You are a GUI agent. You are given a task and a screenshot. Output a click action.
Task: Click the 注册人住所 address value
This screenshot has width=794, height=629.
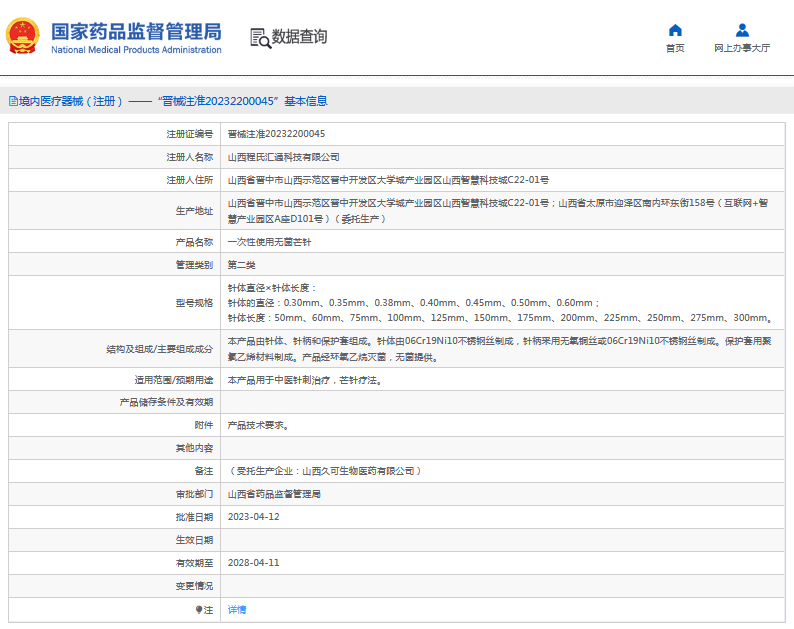388,180
